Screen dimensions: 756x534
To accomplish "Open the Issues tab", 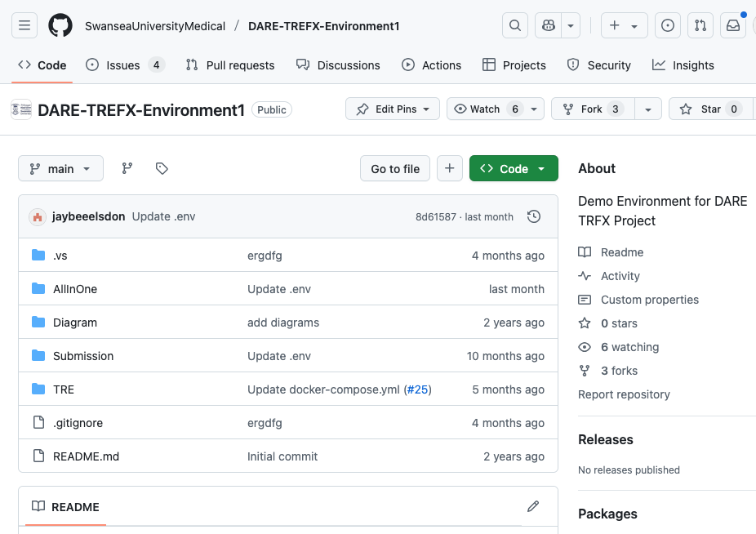I will pos(126,65).
